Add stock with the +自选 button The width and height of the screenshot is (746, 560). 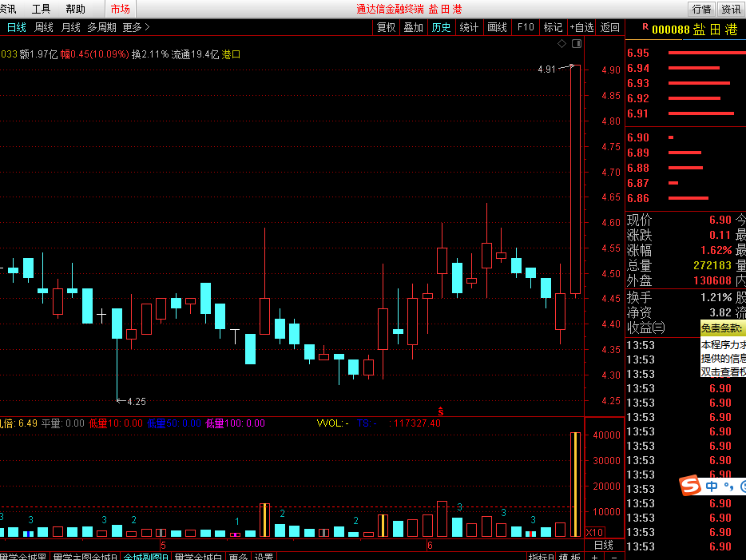(581, 28)
